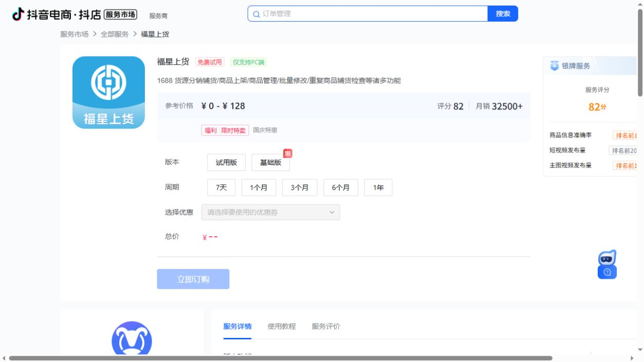Click the 商品信息准确率 ranking tag
The height and width of the screenshot is (362, 644).
coord(625,136)
